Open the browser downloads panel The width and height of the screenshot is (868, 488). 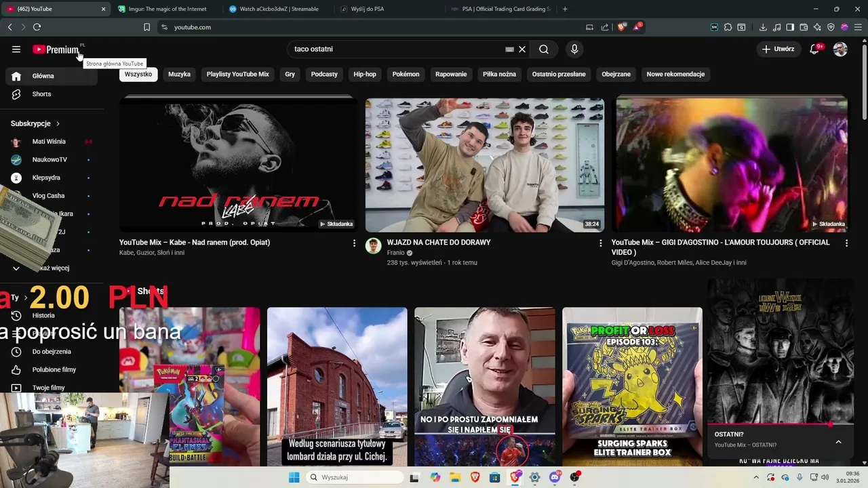pyautogui.click(x=763, y=27)
